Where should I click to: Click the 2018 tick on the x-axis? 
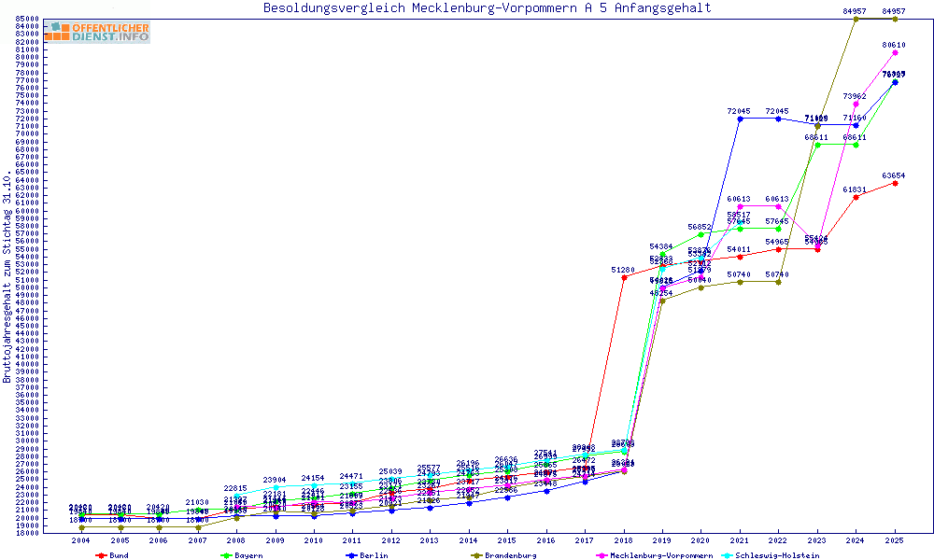point(624,540)
